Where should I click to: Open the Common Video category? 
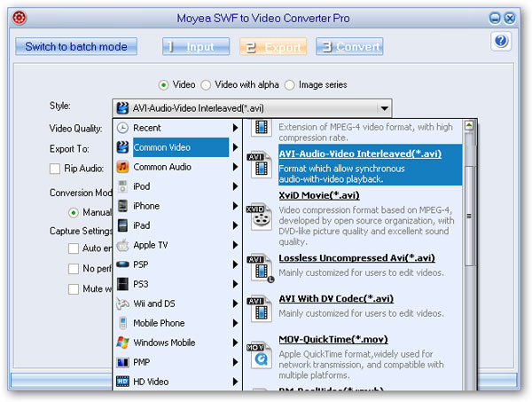[177, 147]
